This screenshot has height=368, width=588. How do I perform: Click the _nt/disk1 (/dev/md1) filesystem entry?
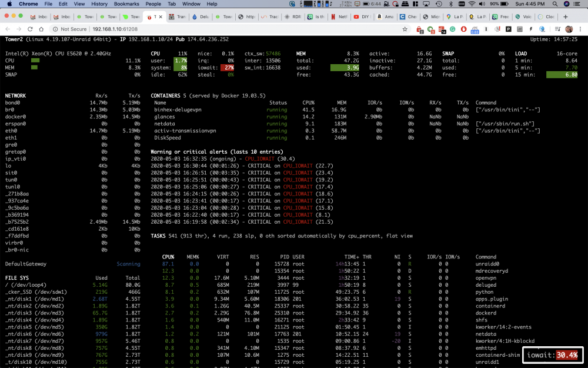35,299
